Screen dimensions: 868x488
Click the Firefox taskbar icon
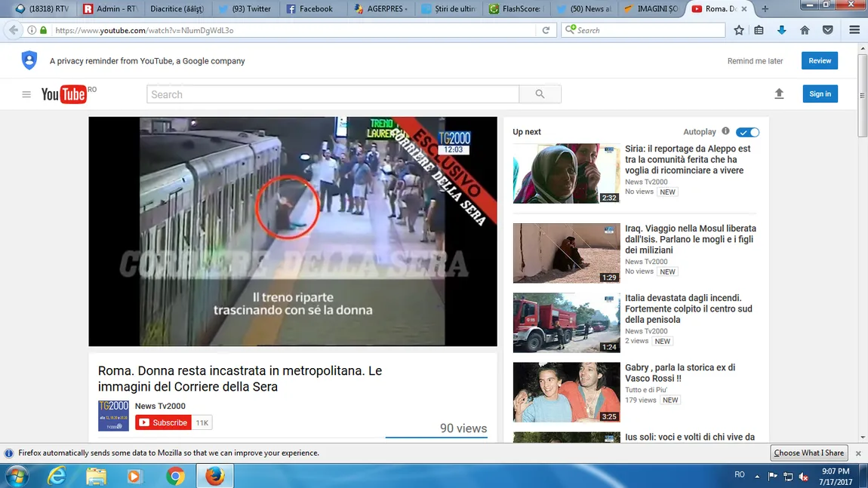tap(215, 476)
